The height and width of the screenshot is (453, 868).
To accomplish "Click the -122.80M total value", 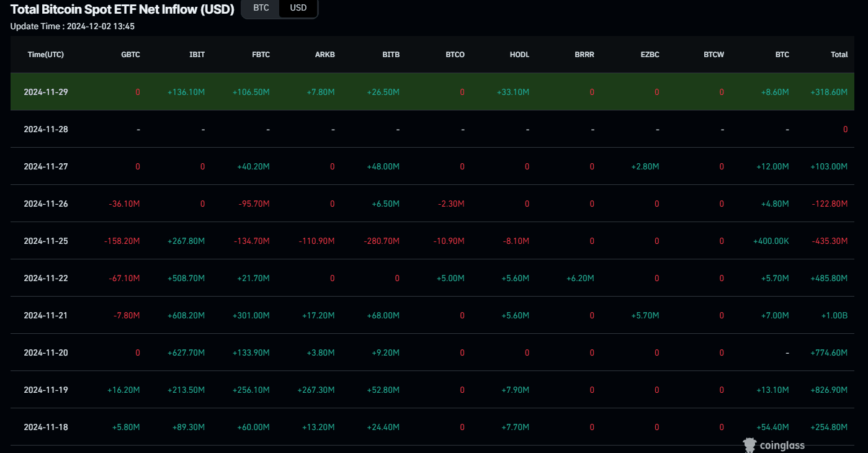I will (830, 204).
